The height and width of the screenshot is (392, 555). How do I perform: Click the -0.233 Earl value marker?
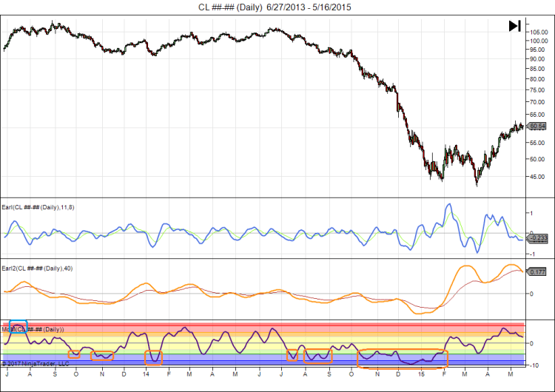537,237
